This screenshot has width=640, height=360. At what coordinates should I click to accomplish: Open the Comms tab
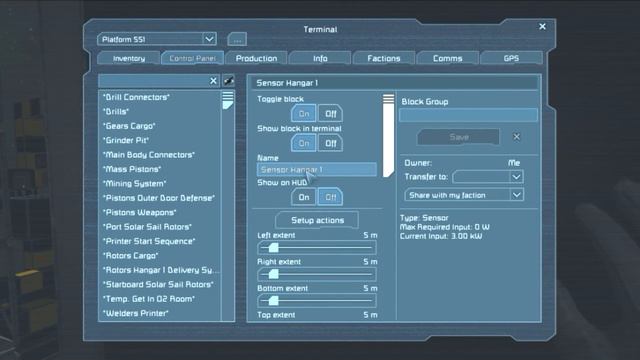(x=447, y=58)
